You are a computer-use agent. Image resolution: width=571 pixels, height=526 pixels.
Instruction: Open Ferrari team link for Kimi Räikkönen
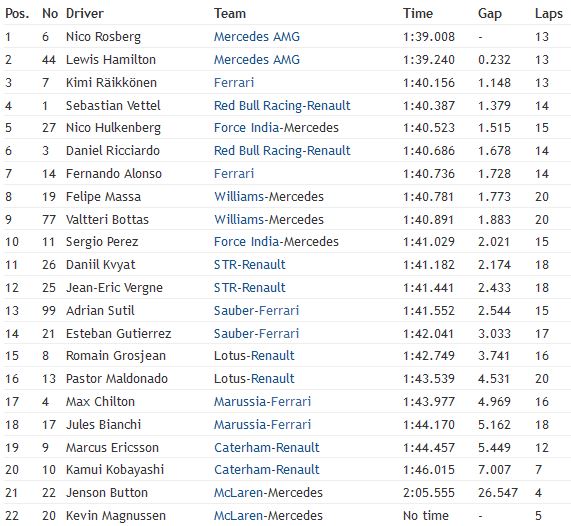[234, 83]
